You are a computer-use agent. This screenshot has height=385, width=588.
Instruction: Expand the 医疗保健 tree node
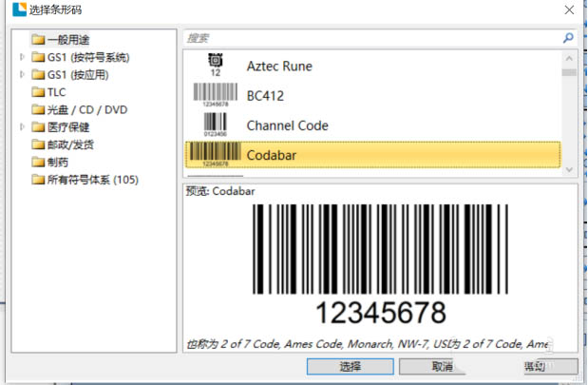(x=22, y=126)
